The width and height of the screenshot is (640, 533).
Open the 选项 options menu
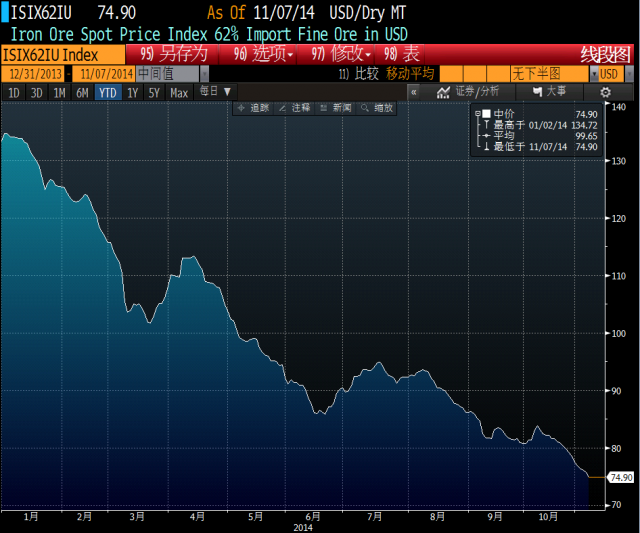[x=265, y=54]
